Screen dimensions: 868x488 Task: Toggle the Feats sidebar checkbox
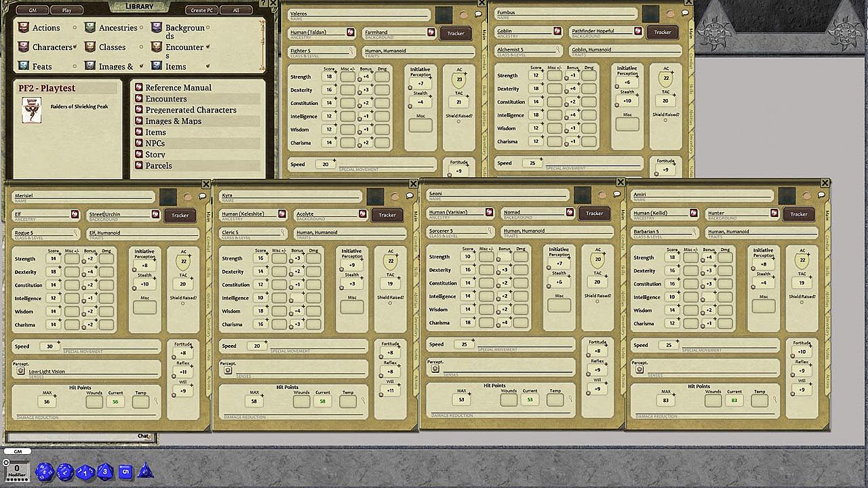(x=75, y=66)
